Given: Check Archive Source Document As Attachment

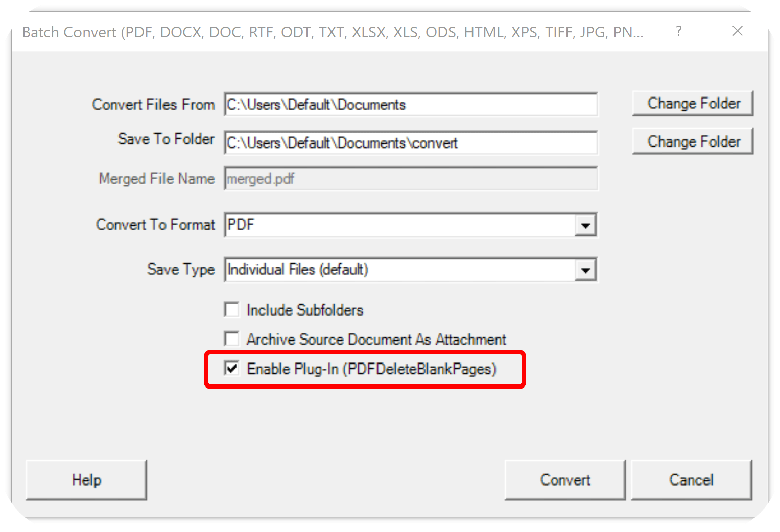Looking at the screenshot, I should pyautogui.click(x=231, y=338).
